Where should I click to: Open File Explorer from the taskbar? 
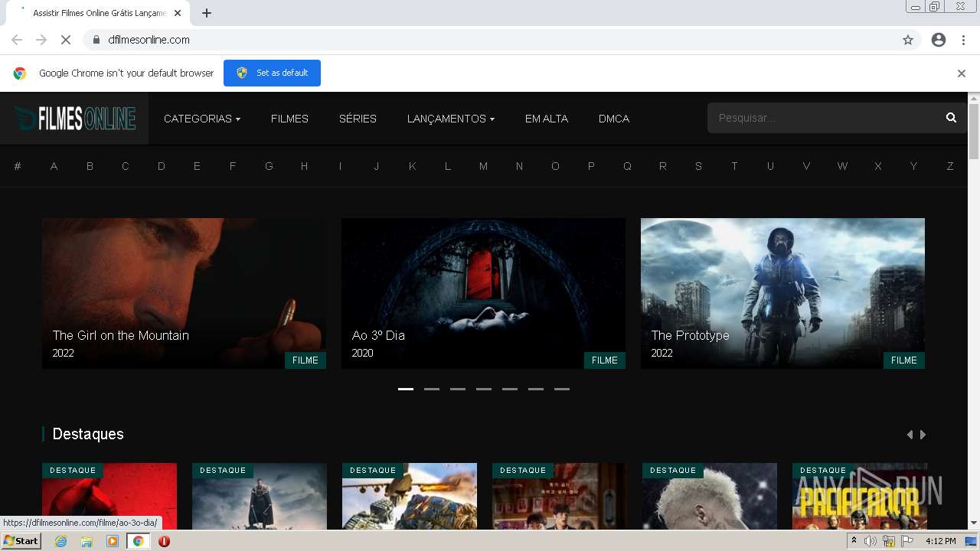(87, 541)
